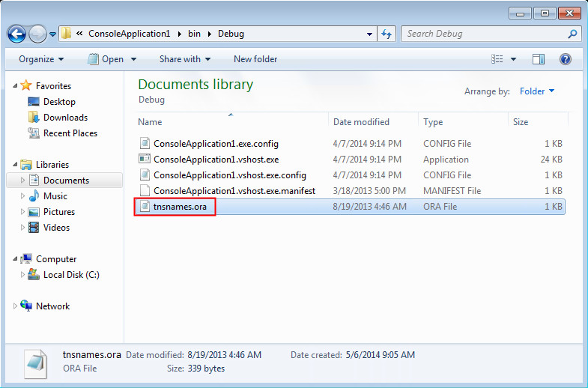Click the greyed Forward arrow button
This screenshot has height=388, width=588.
click(37, 34)
